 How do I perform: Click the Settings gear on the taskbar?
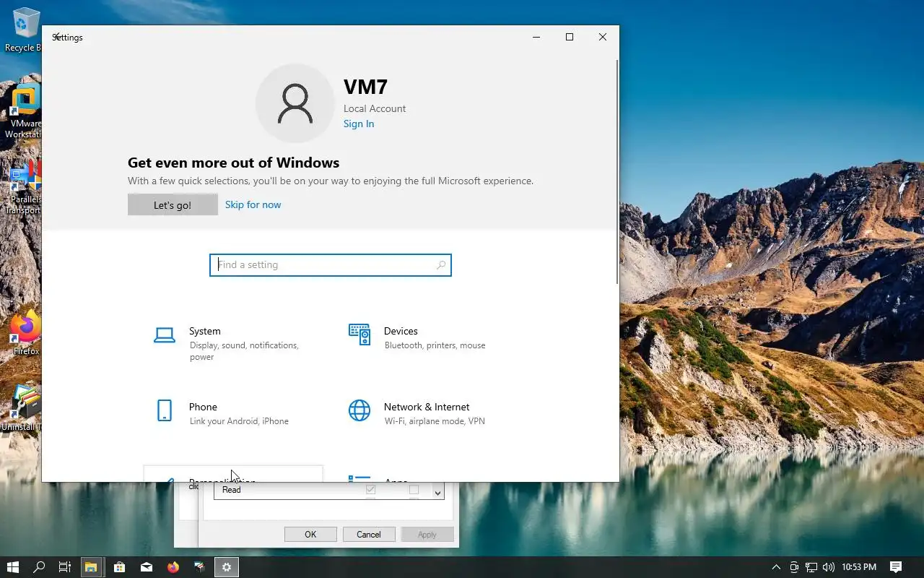[226, 567]
